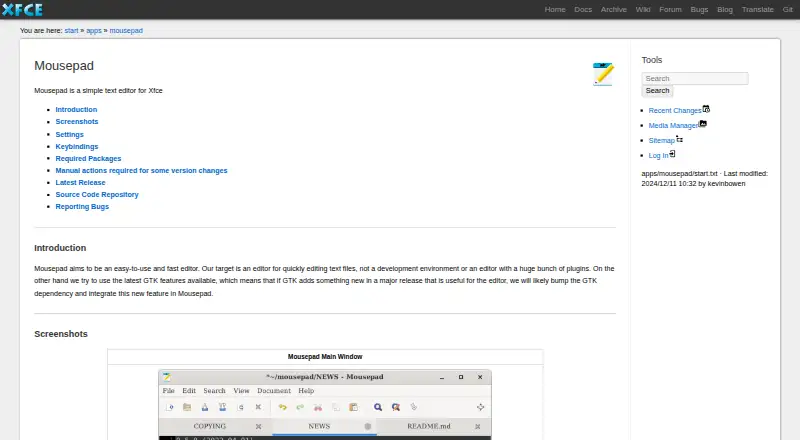Open the Bugs link in top navigation
This screenshot has height=440, width=800.
(699, 9)
